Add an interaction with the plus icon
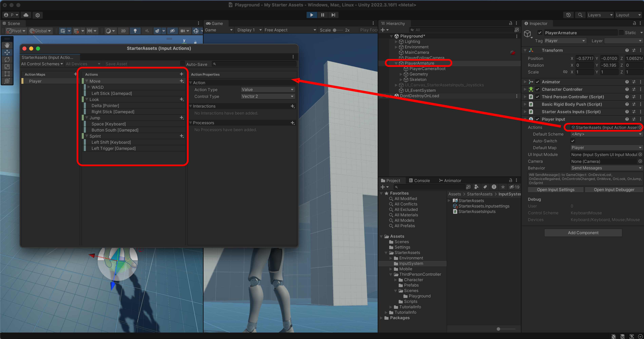 [x=292, y=106]
